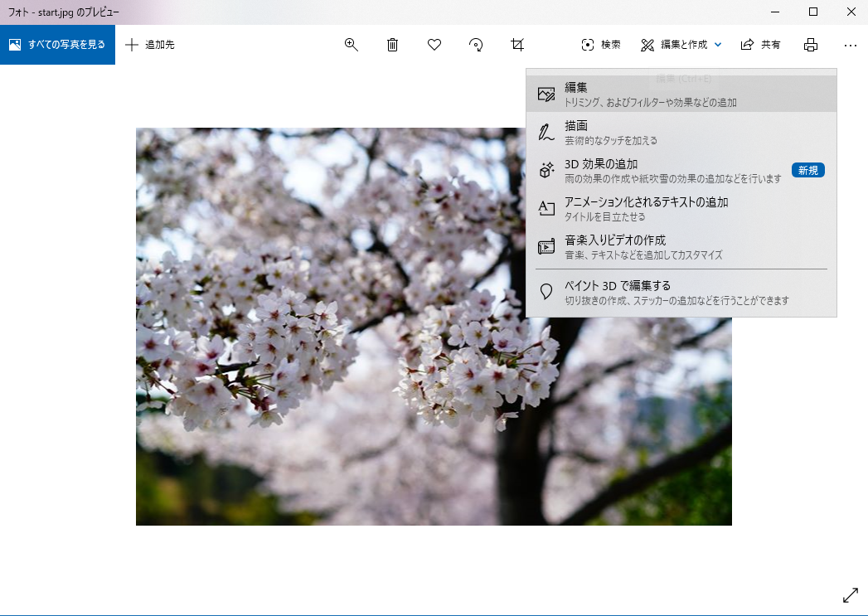
Task: Click the cherry blossom photo
Action: click(434, 327)
